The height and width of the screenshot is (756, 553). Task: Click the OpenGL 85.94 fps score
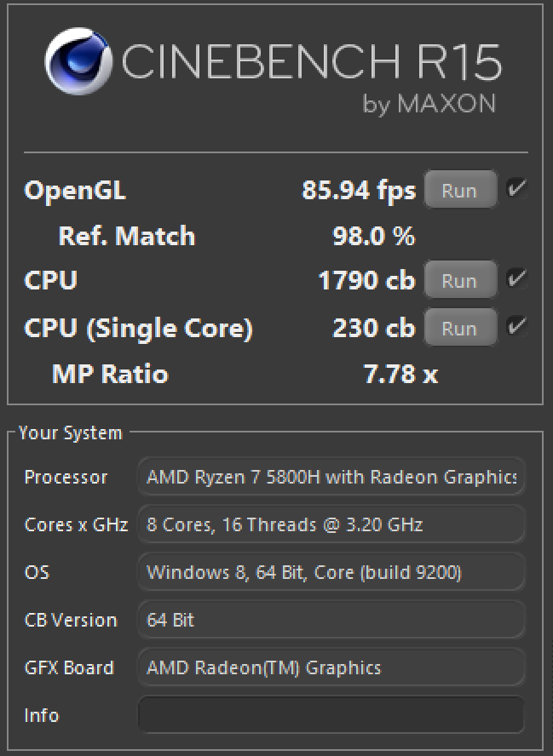coord(359,190)
